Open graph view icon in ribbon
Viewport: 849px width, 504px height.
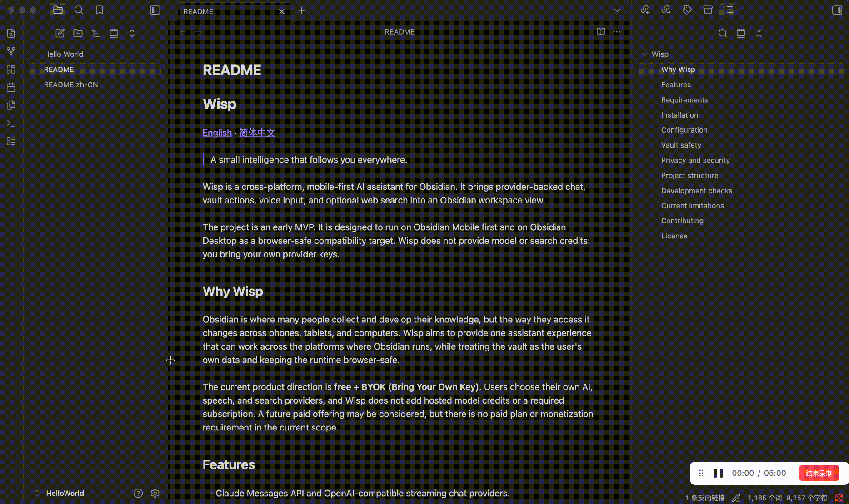tap(11, 51)
